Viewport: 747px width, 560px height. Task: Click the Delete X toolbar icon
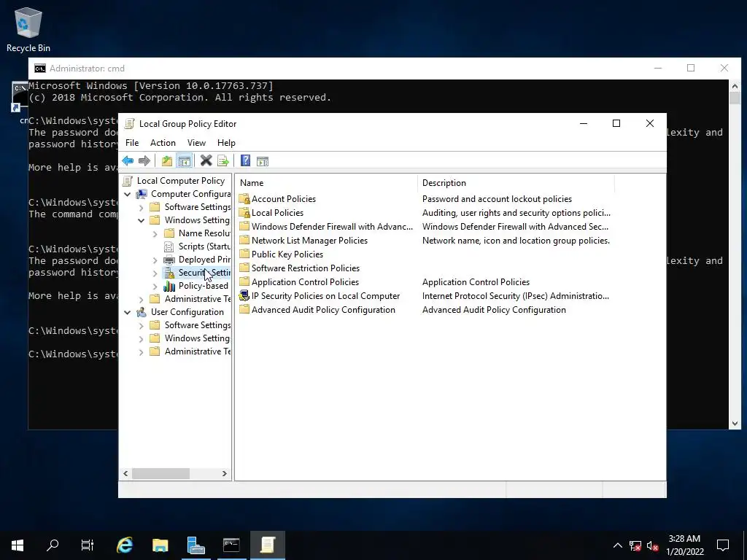tap(206, 161)
